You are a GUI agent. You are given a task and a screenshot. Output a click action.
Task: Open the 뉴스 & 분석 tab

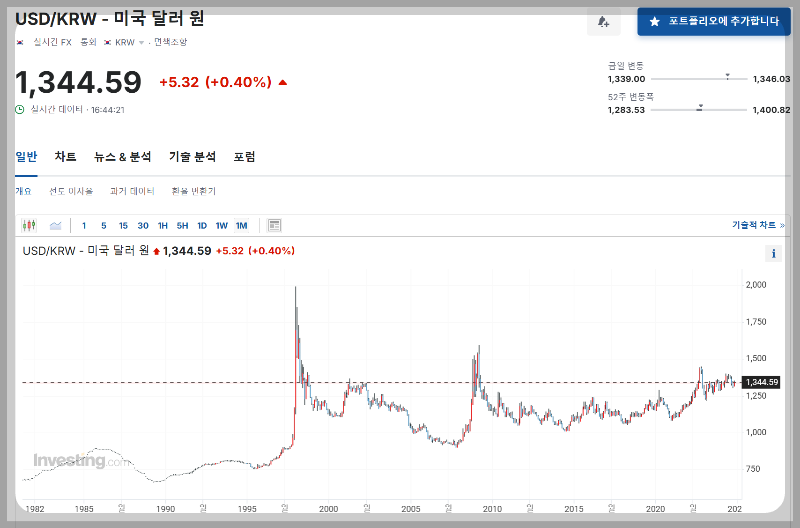pyautogui.click(x=122, y=157)
